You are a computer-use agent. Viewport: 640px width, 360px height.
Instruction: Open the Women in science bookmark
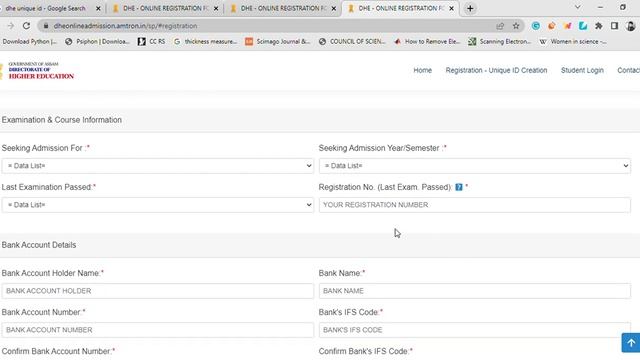(x=573, y=41)
